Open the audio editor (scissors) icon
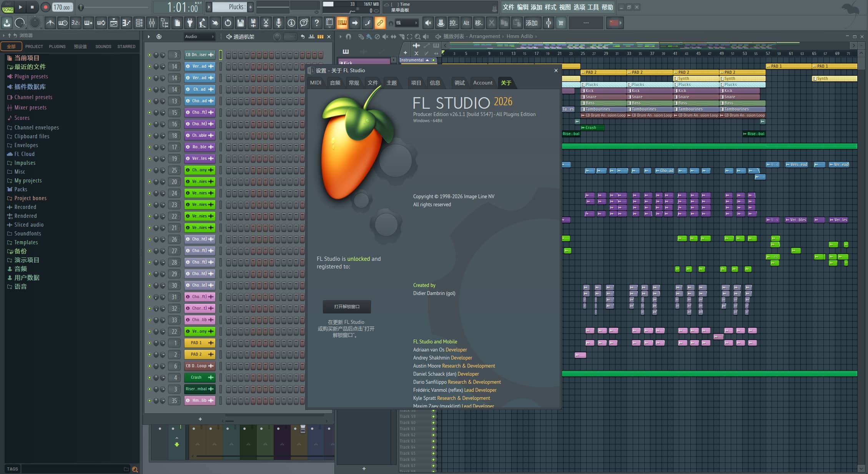 [266, 23]
